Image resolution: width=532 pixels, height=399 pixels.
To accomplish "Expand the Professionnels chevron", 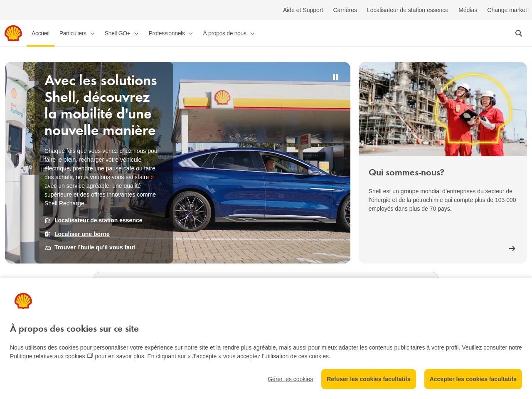I will (x=190, y=34).
